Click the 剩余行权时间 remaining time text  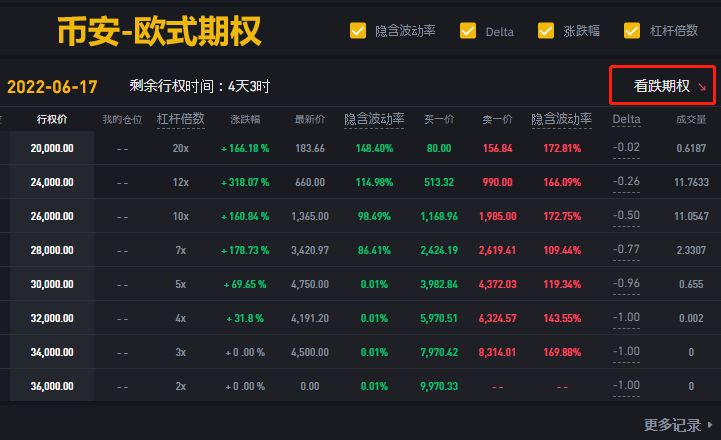point(199,86)
